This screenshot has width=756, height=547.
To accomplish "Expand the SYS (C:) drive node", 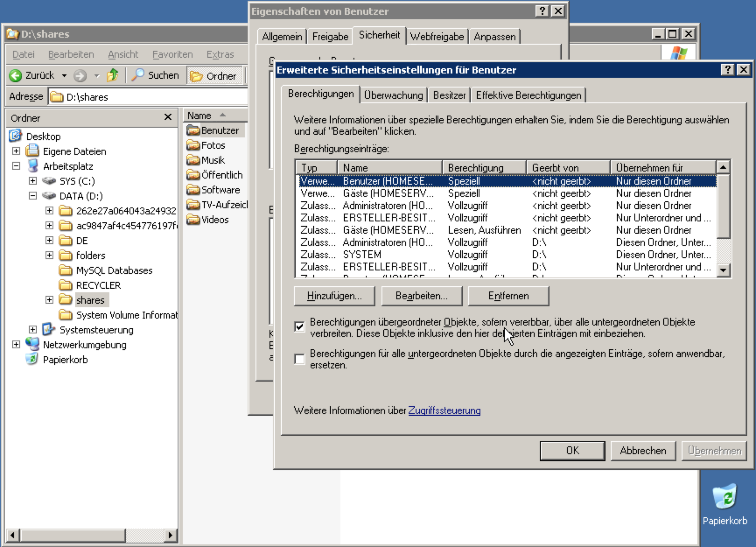I will click(33, 181).
